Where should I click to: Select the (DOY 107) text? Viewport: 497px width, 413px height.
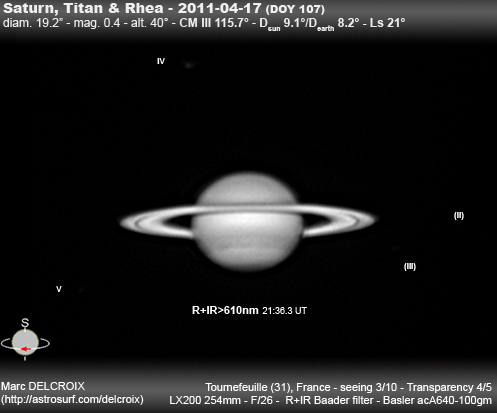[x=295, y=9]
